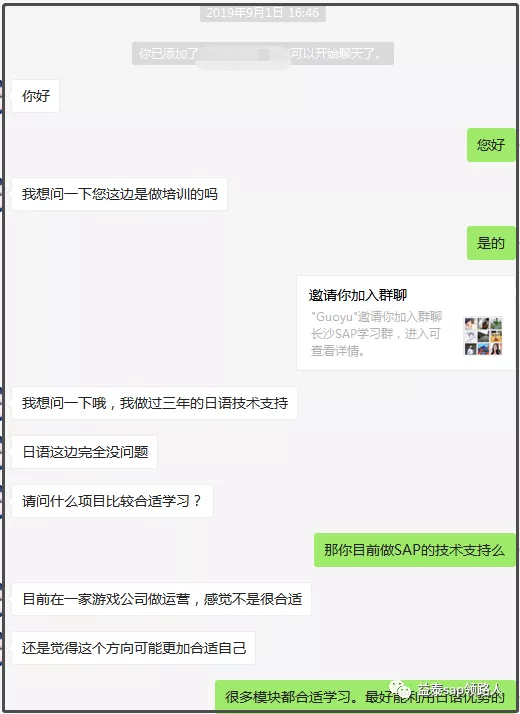The image size is (520, 714).
Task: Click the 长沙SAP学习群 invitation description text
Action: (376, 334)
